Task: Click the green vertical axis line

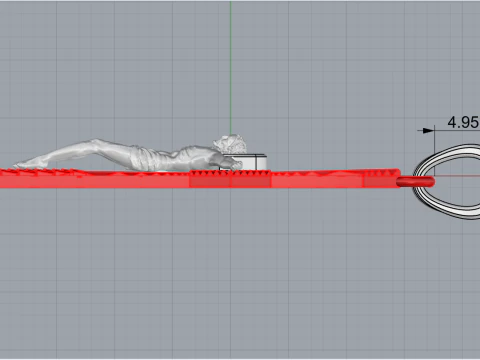Action: [230, 67]
